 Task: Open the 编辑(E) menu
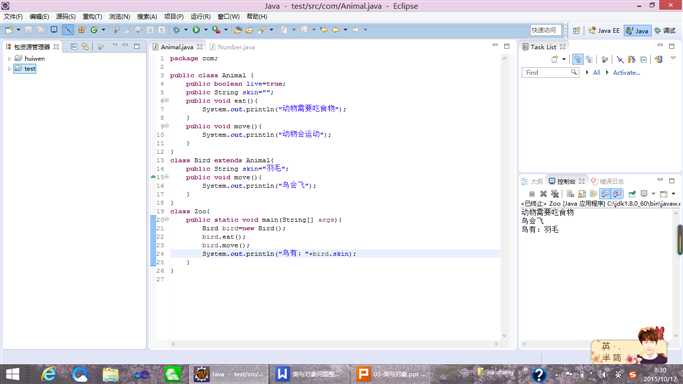point(39,17)
